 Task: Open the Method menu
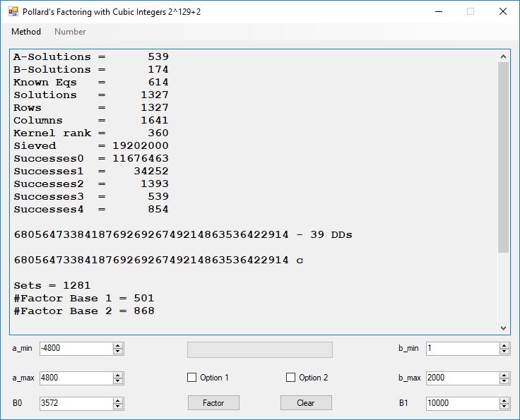click(26, 32)
